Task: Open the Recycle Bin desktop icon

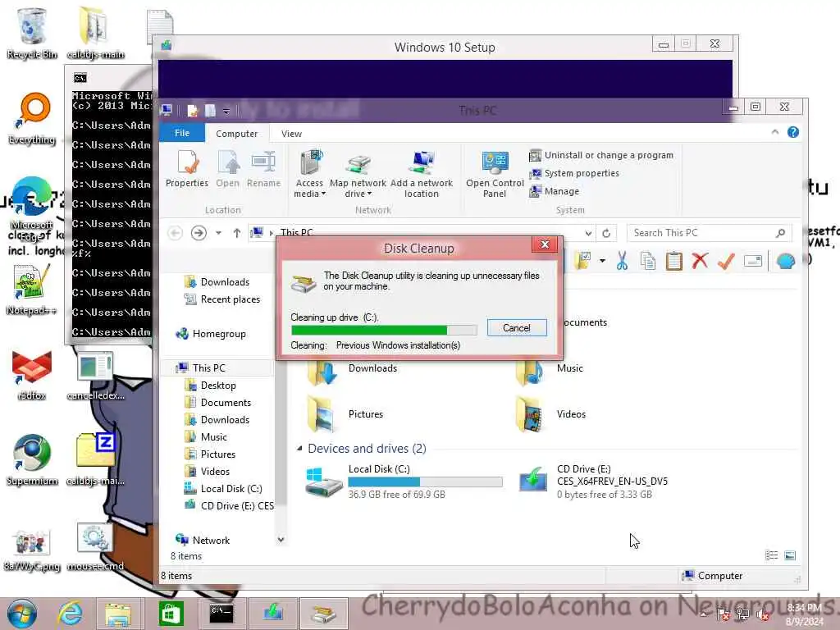Action: click(x=32, y=33)
